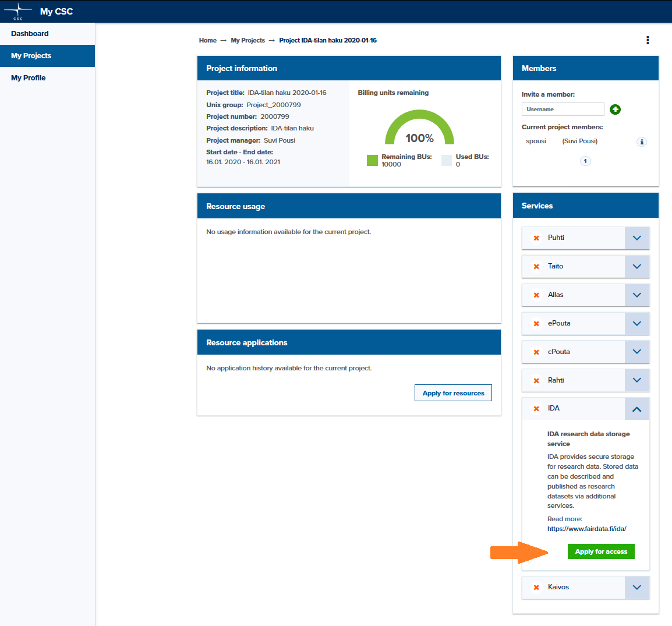Click the My CSC header title

[56, 12]
